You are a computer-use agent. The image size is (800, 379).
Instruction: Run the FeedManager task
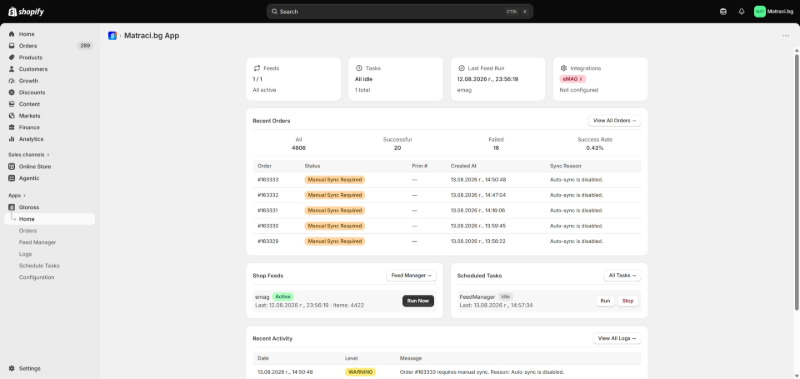pyautogui.click(x=605, y=301)
